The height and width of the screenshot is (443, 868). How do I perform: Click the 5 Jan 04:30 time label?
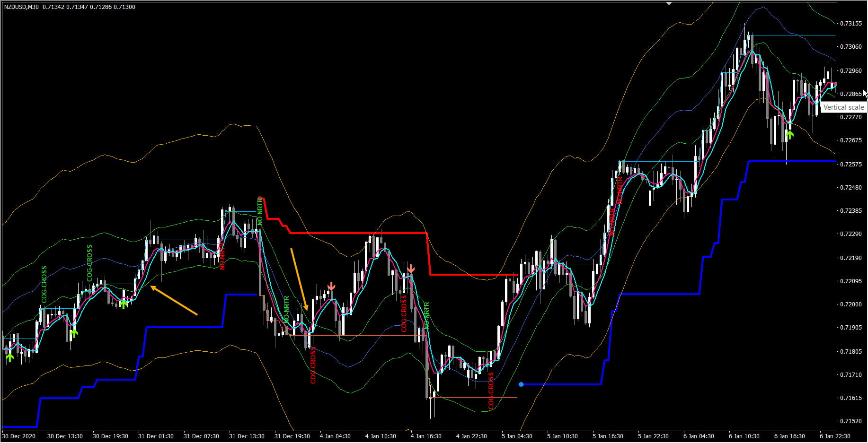tap(517, 436)
